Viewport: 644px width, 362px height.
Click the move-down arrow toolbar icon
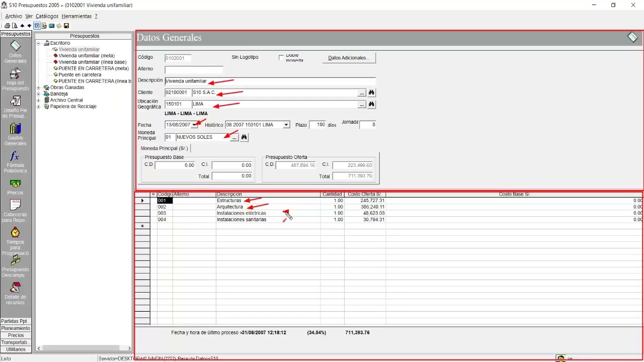29,26
